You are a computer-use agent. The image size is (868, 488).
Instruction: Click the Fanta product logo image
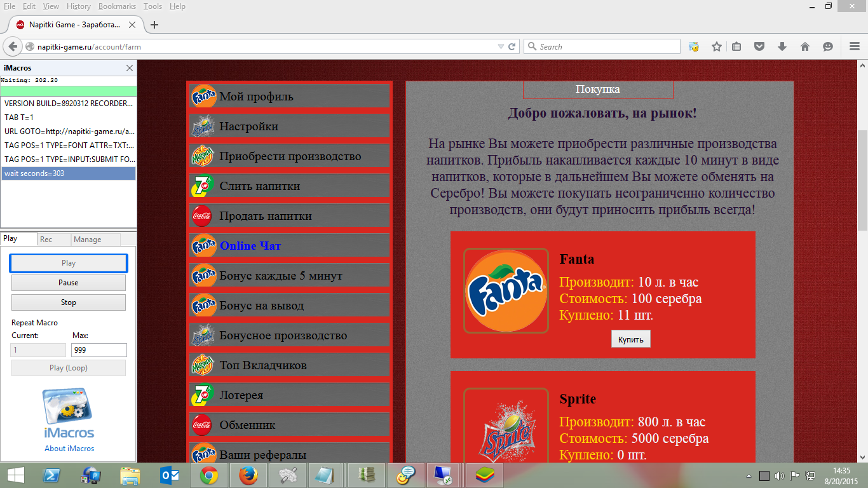[506, 290]
